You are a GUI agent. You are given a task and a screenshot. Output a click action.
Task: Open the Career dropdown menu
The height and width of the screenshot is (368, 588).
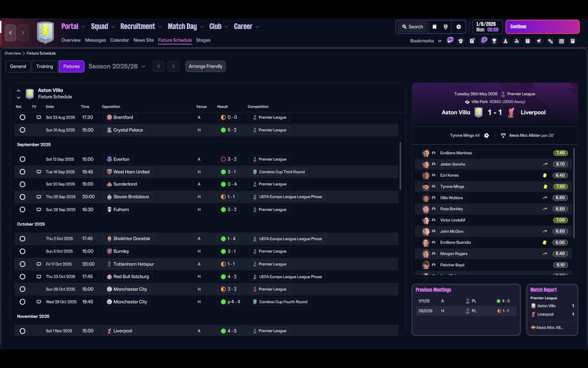pyautogui.click(x=247, y=26)
